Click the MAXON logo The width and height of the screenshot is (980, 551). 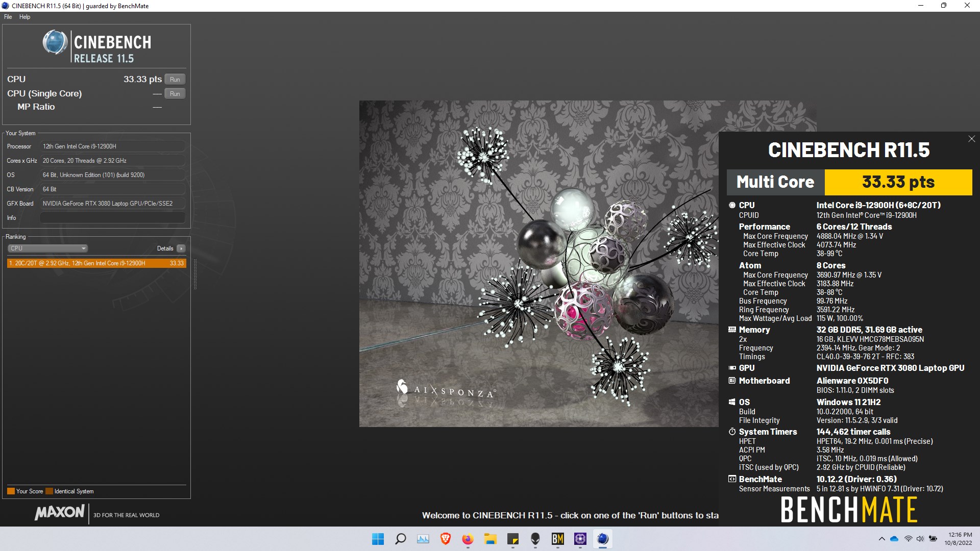click(60, 512)
